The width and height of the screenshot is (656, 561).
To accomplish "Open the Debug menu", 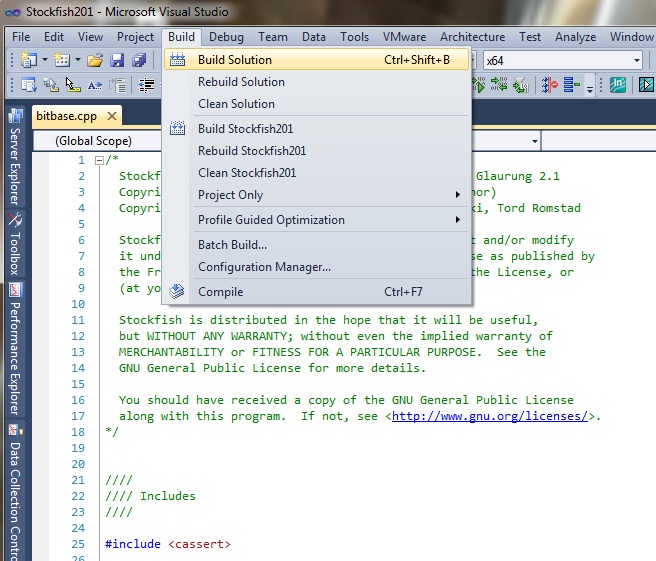I will point(226,37).
